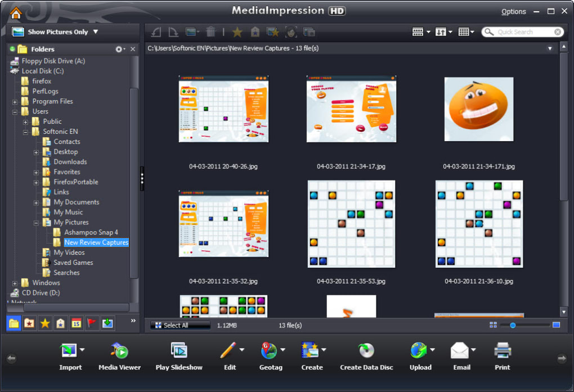Switch to small thumbnails grid icon
Screen dimensions: 574x392
pyautogui.click(x=493, y=325)
